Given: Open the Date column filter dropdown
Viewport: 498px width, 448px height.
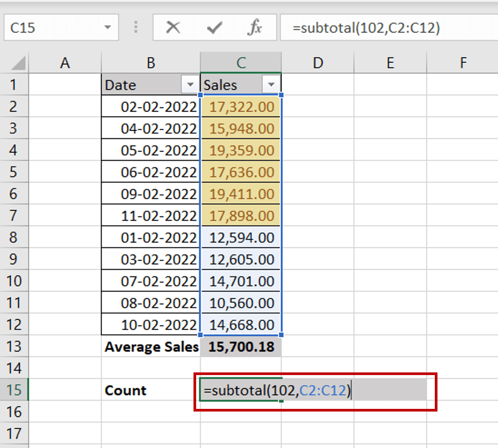Looking at the screenshot, I should [x=190, y=85].
